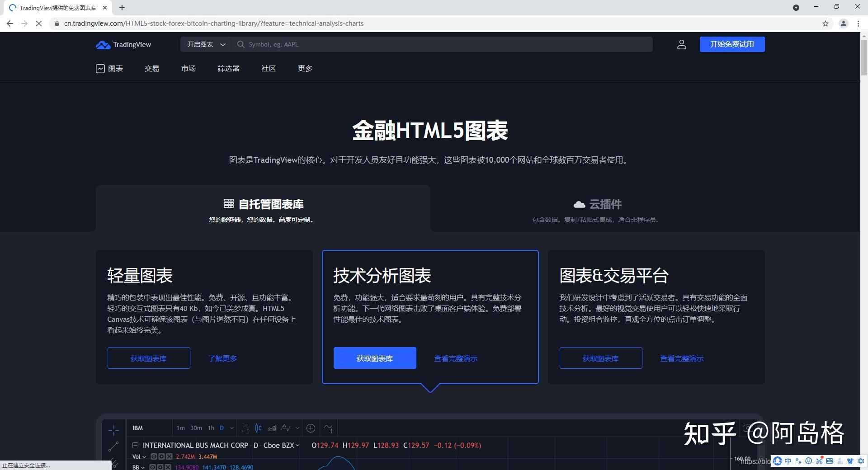The height and width of the screenshot is (470, 868).
Task: Select the 1h interval
Action: tap(211, 428)
